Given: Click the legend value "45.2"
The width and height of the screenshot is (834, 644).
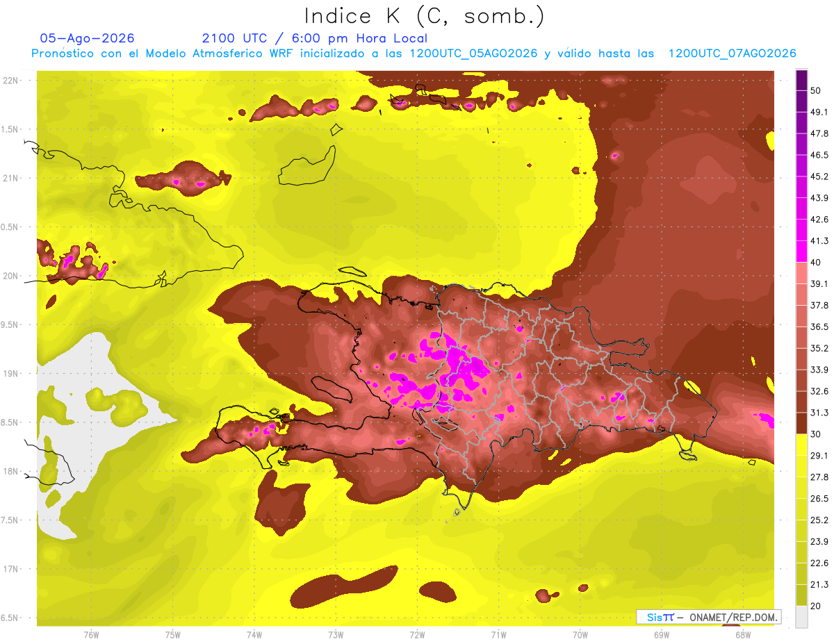Looking at the screenshot, I should coord(819,176).
